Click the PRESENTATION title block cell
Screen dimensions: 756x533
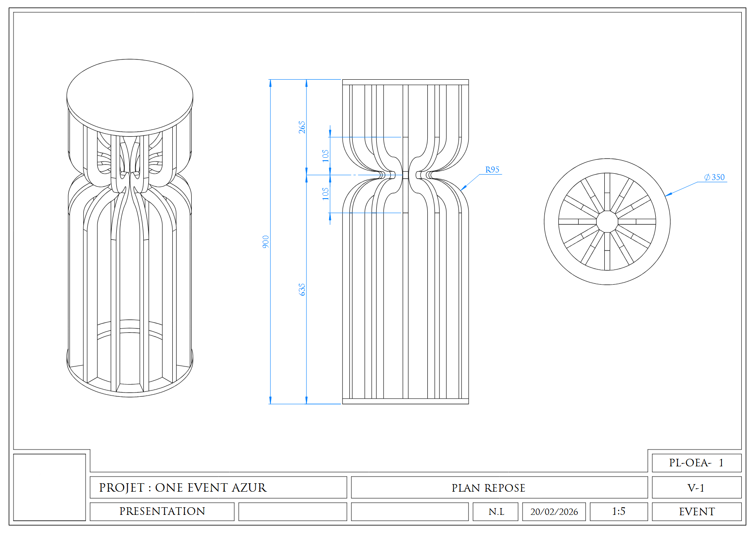[162, 511]
